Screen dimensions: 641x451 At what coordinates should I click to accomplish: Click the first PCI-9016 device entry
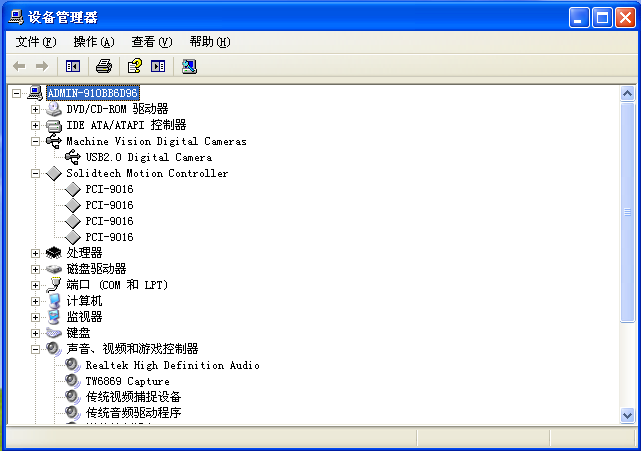[109, 189]
